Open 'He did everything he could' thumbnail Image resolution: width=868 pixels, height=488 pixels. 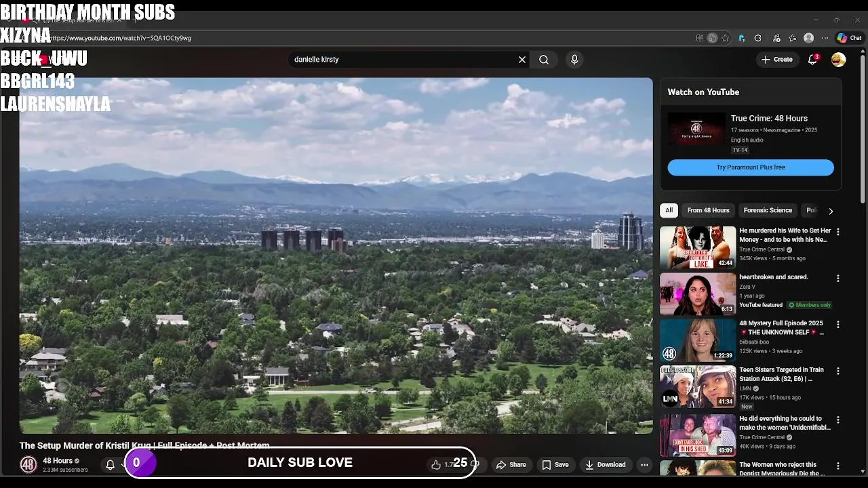coord(698,434)
